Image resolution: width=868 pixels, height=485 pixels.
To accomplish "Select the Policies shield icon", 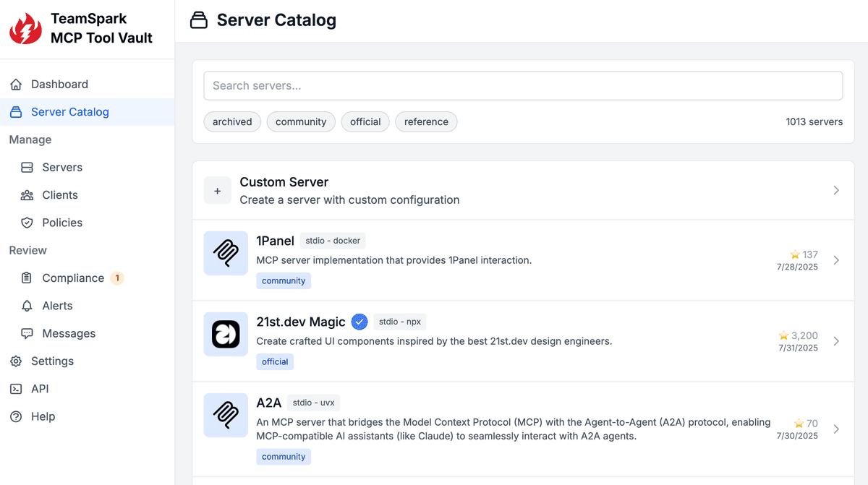I will point(27,222).
